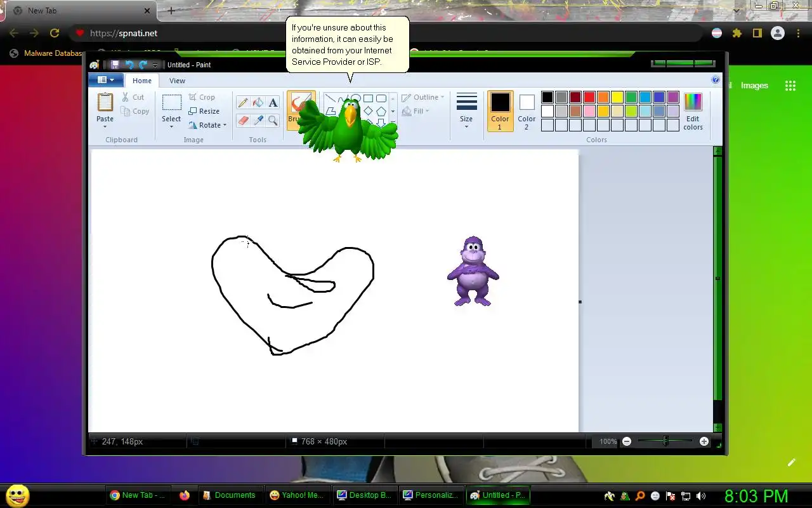
Task: Open the blue Paint file menu button
Action: (x=106, y=80)
